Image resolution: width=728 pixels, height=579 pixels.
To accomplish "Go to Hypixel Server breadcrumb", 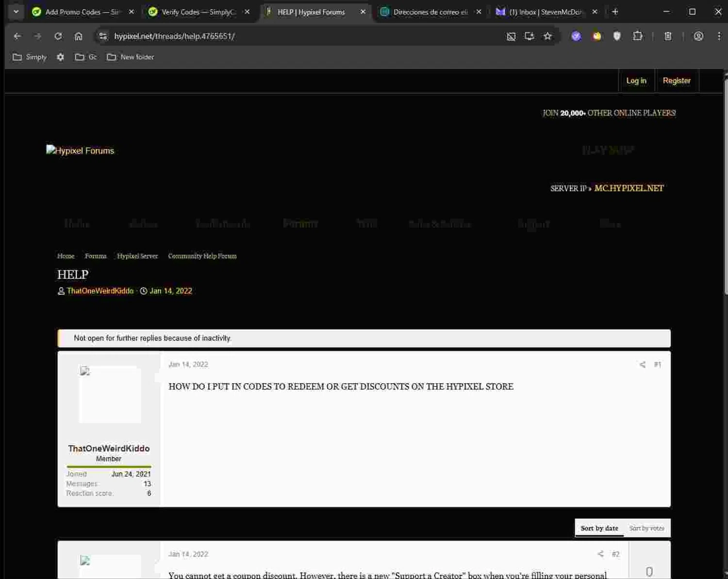I will point(137,256).
